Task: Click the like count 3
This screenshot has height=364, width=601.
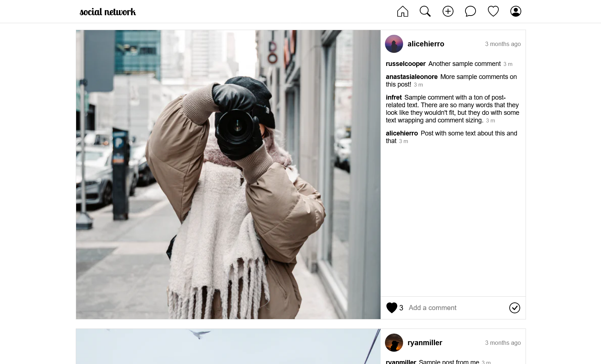Action: 401,308
